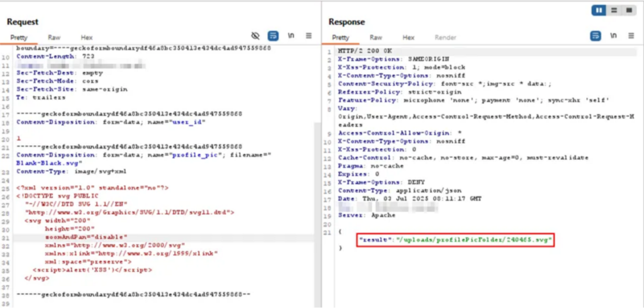Click the Cache-Control header line
The height and width of the screenshot is (308, 644).
(463, 157)
